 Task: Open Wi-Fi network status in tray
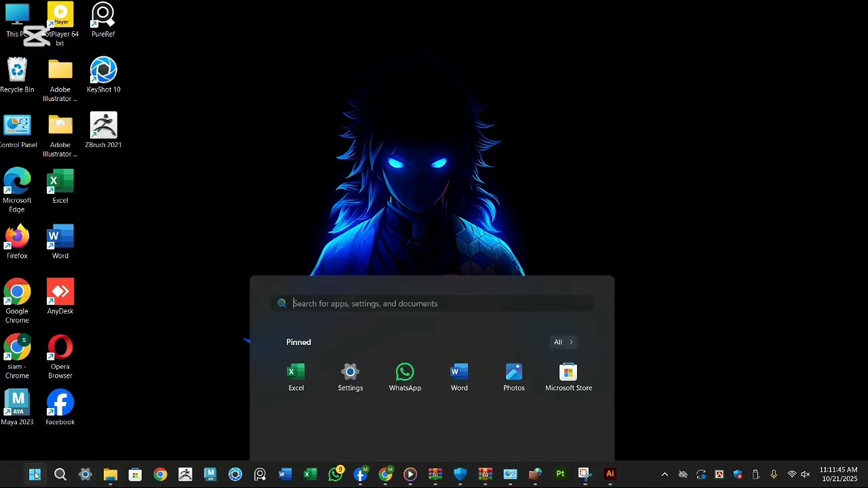(791, 474)
